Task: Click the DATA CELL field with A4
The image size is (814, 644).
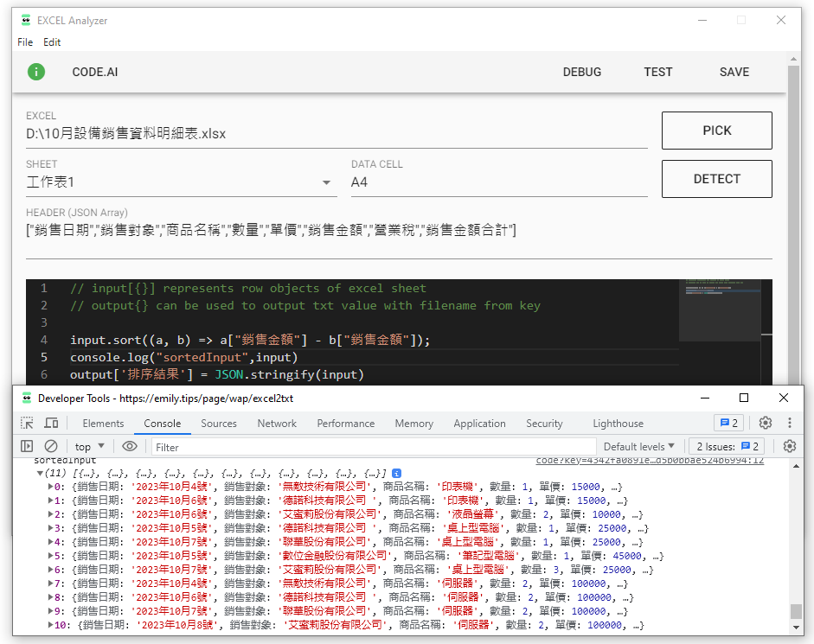Action: pos(499,182)
